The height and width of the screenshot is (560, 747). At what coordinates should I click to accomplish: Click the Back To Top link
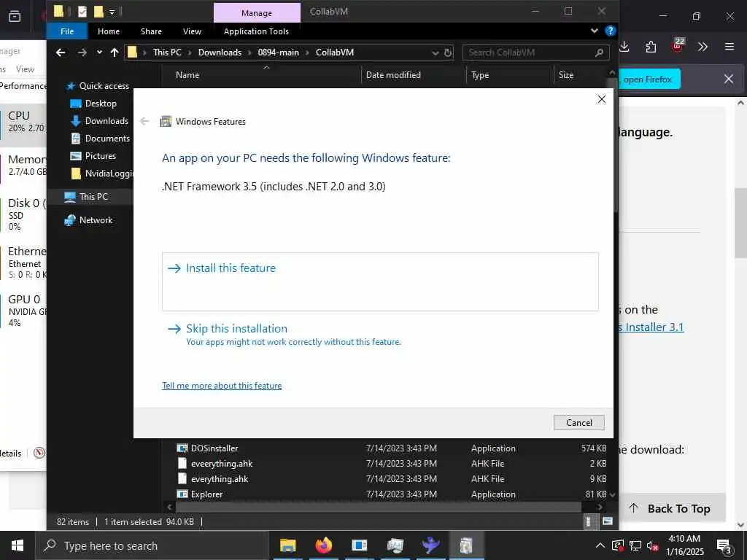pos(671,508)
